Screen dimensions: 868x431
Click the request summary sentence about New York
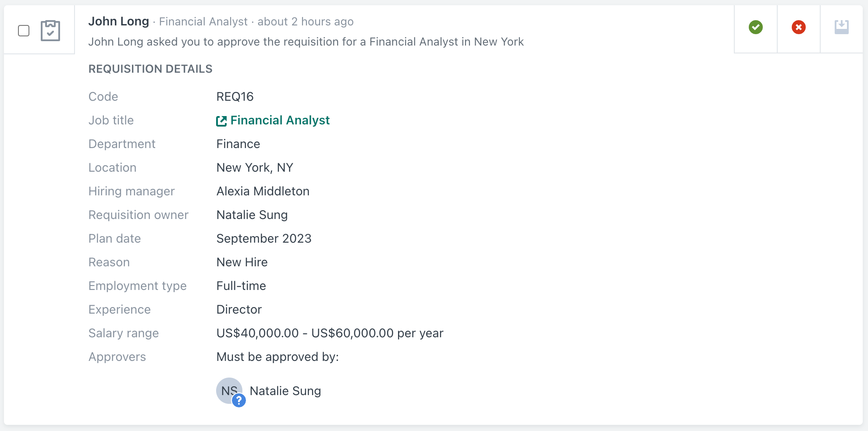click(306, 42)
